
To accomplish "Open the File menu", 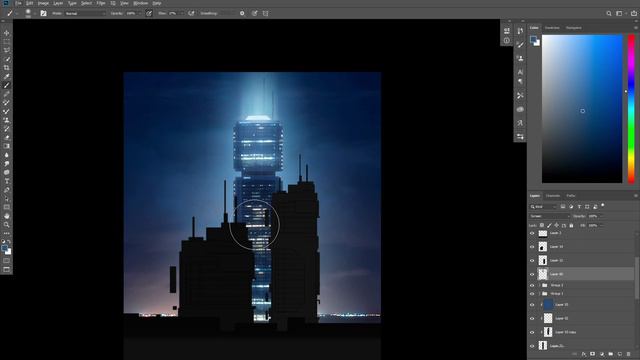I will (x=18, y=3).
